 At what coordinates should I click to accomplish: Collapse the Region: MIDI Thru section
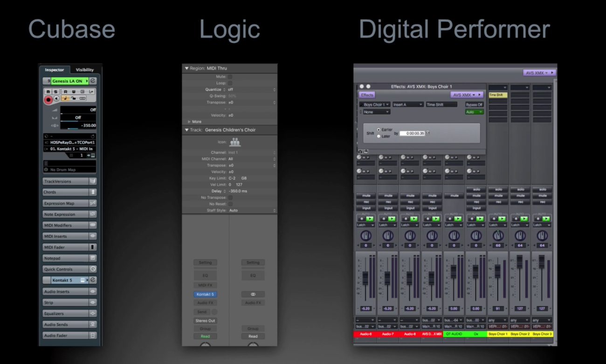[x=187, y=69]
